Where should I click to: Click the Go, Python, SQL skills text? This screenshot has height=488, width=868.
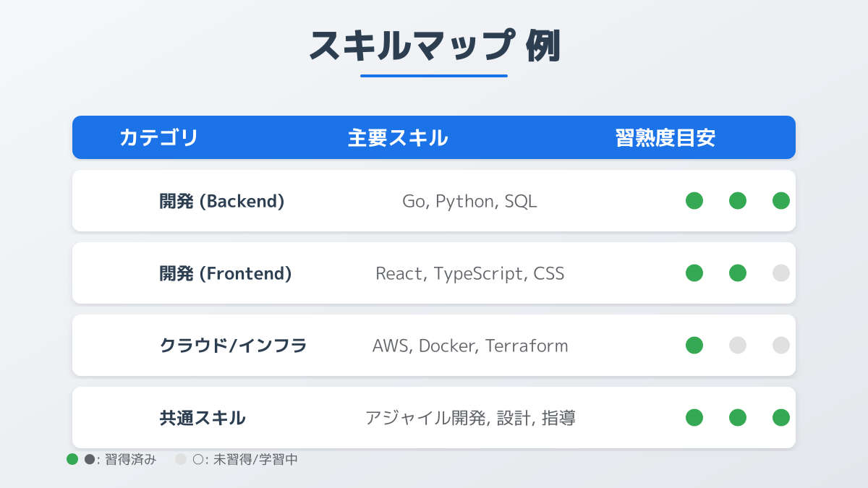470,201
